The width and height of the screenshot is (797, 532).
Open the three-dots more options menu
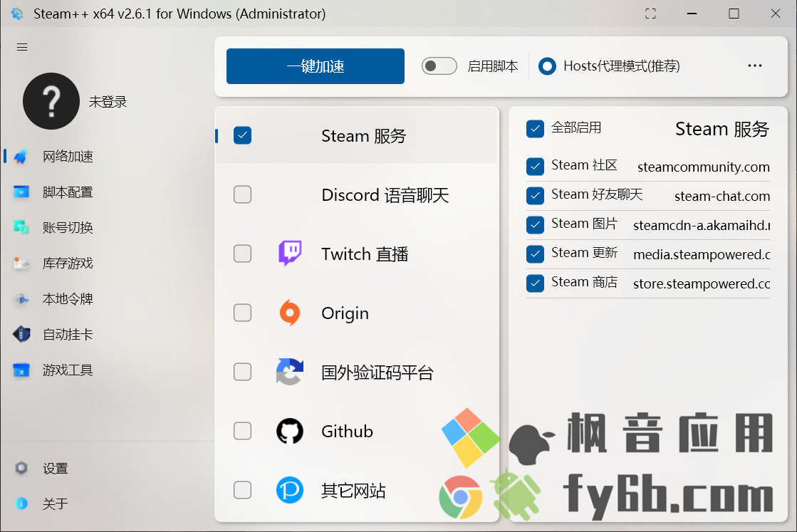pos(755,66)
